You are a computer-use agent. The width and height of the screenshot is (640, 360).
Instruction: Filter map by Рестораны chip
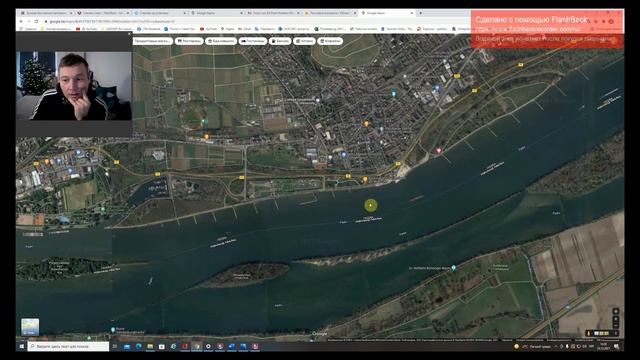click(189, 41)
